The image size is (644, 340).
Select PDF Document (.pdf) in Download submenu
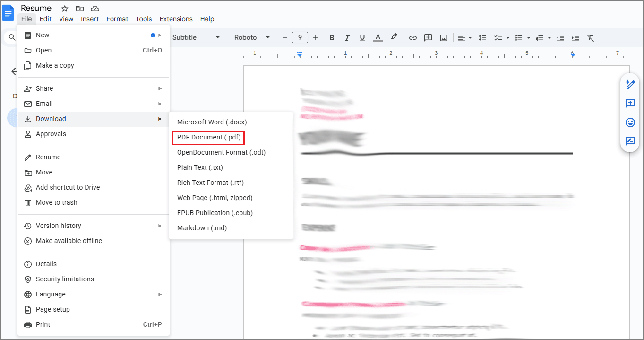click(208, 137)
